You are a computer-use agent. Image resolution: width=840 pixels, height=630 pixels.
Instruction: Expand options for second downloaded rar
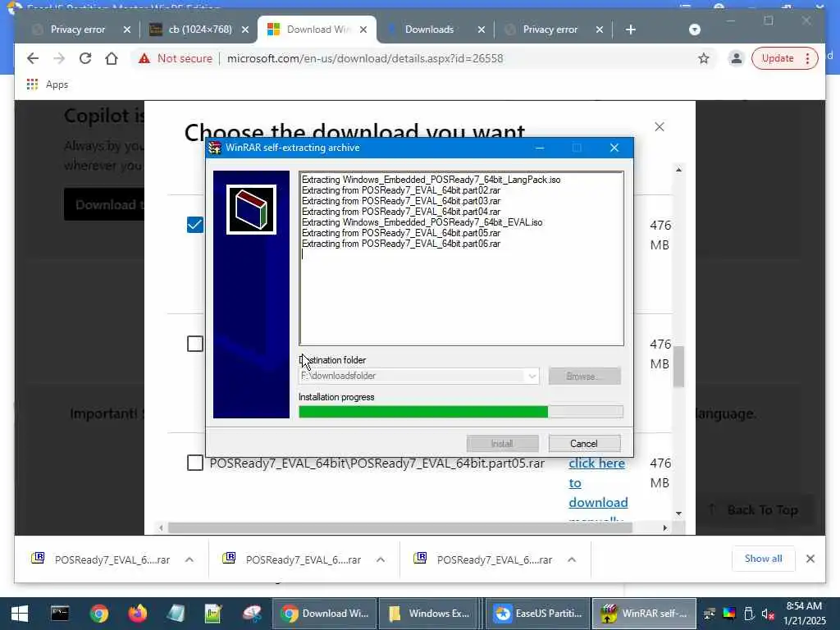coord(381,559)
